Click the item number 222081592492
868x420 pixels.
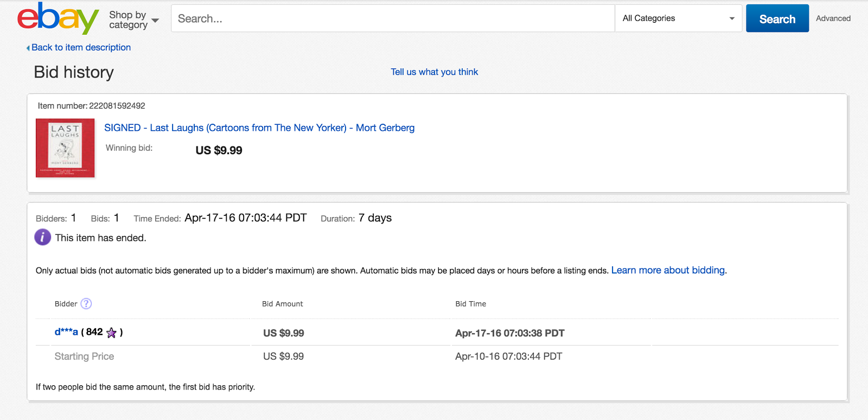point(117,106)
